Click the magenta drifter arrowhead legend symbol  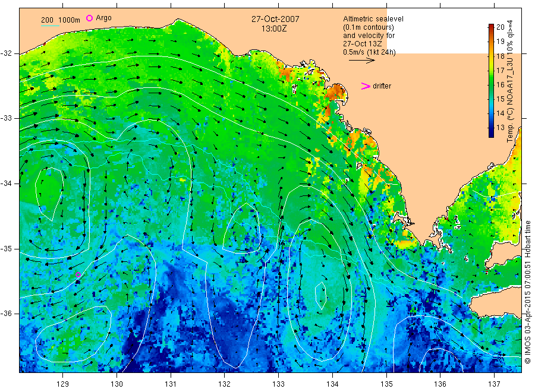click(x=366, y=86)
